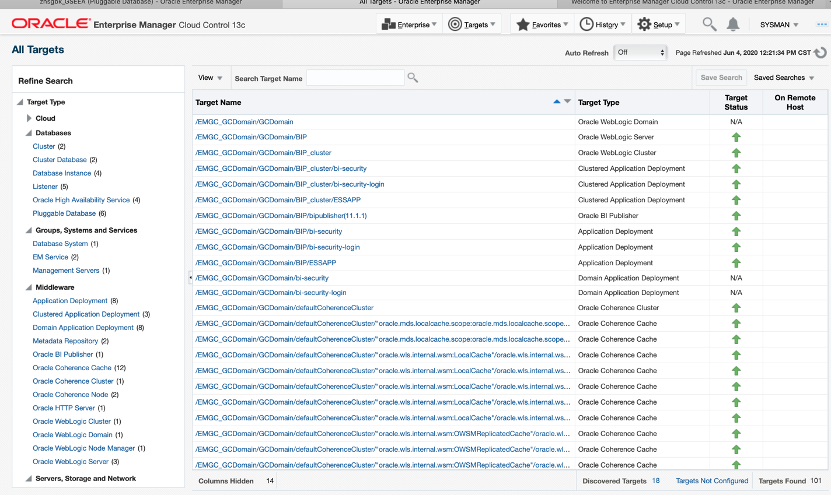Sort Target Name ascending arrow
The image size is (832, 496).
click(557, 101)
